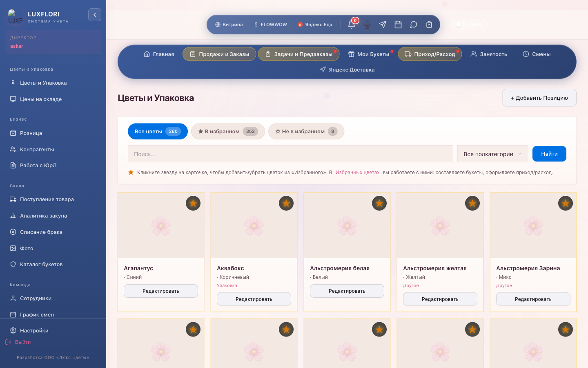Open Приход/Расход tab
The height and width of the screenshot is (368, 588).
pyautogui.click(x=430, y=54)
